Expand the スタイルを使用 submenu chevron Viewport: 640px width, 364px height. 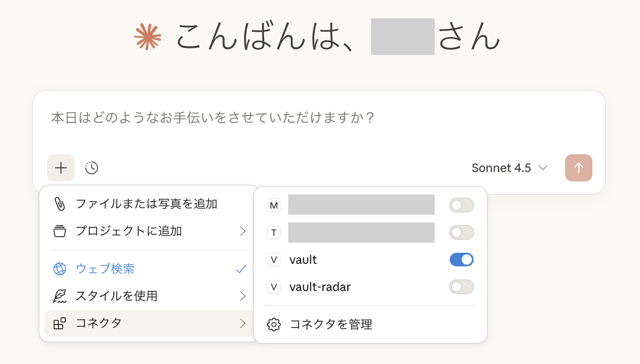click(x=243, y=296)
